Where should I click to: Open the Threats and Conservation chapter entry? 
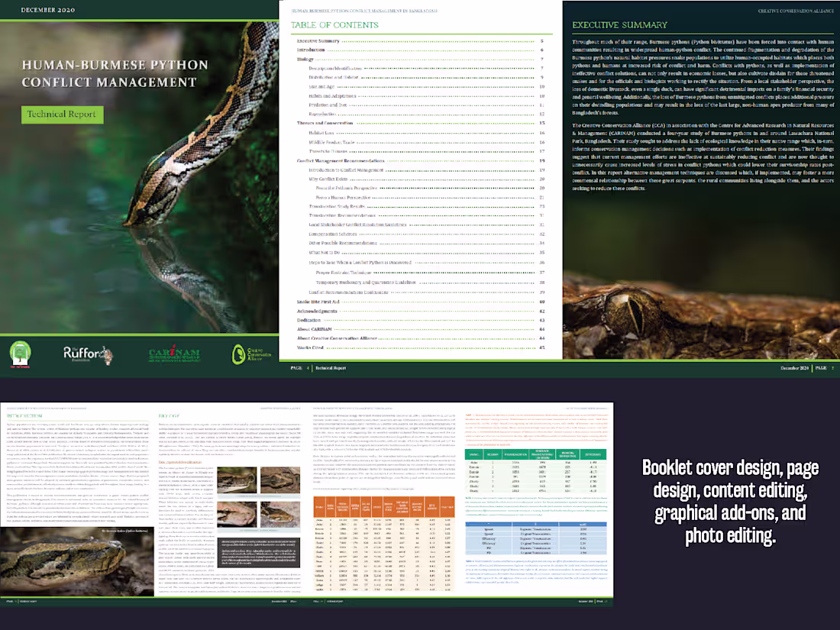326,124
